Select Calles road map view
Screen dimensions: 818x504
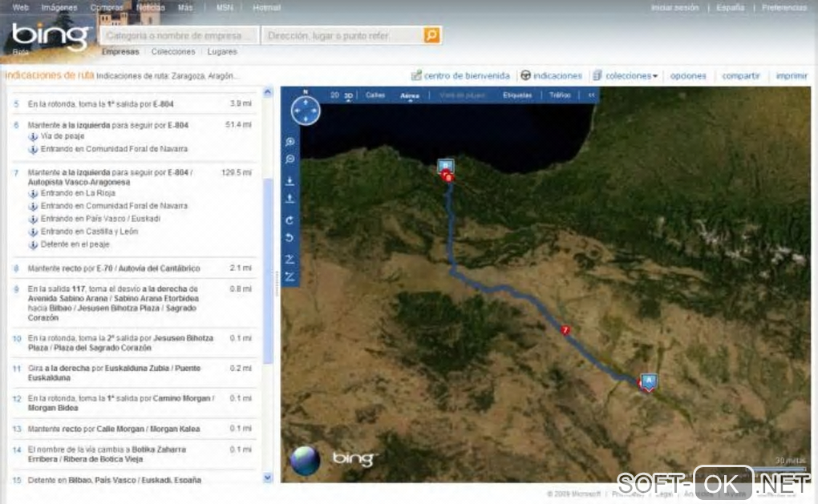coord(375,95)
